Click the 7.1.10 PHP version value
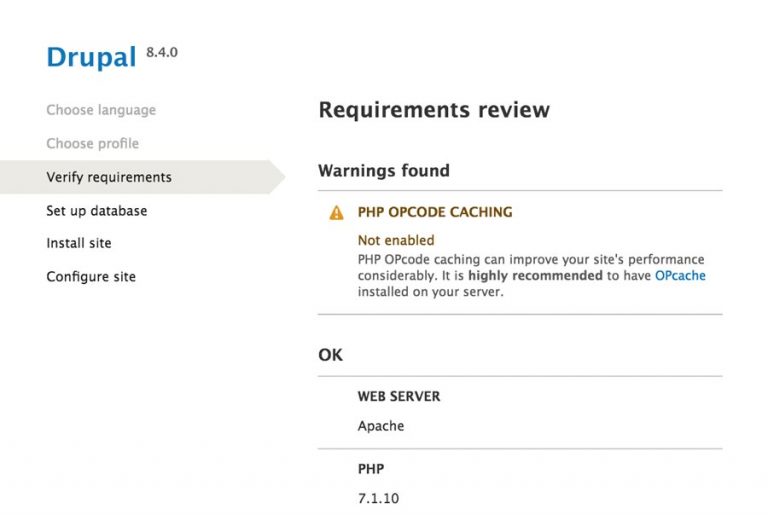768x515 pixels. [x=379, y=497]
